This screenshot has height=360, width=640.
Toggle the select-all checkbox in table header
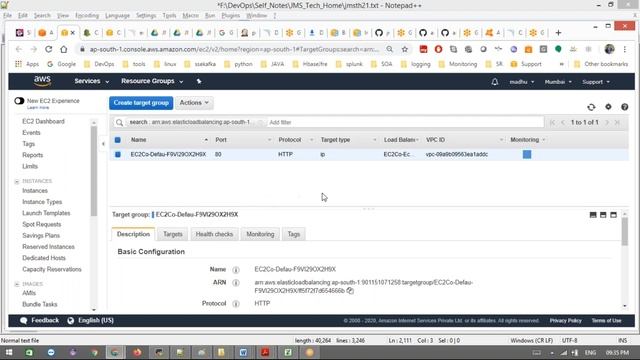coord(118,140)
